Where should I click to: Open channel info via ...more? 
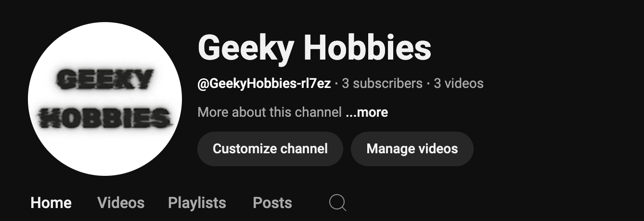pos(367,112)
